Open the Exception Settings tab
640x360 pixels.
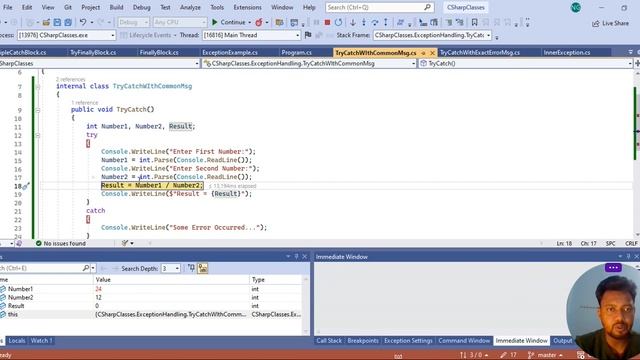[x=408, y=340]
